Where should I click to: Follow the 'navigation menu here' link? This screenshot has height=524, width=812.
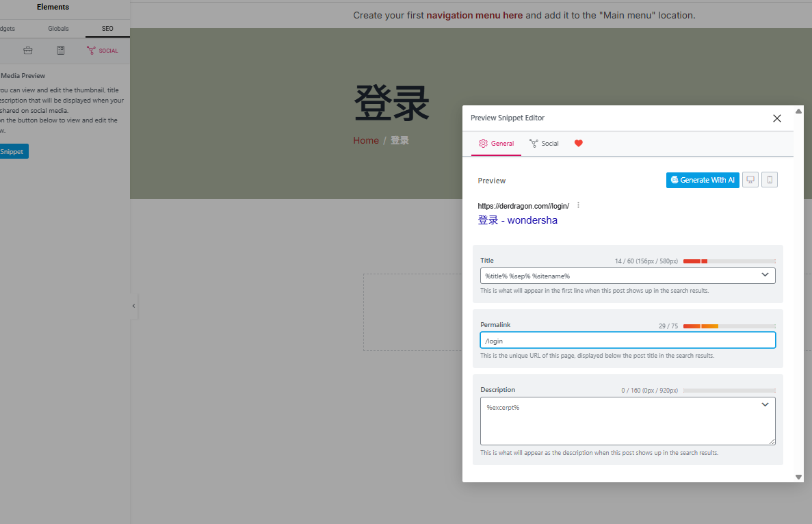coord(474,15)
